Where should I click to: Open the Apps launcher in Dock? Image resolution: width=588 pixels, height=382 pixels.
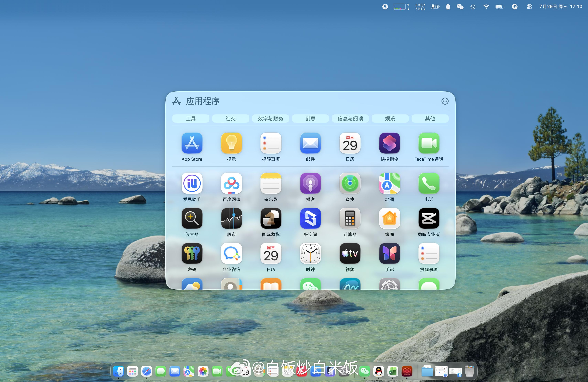[132, 371]
